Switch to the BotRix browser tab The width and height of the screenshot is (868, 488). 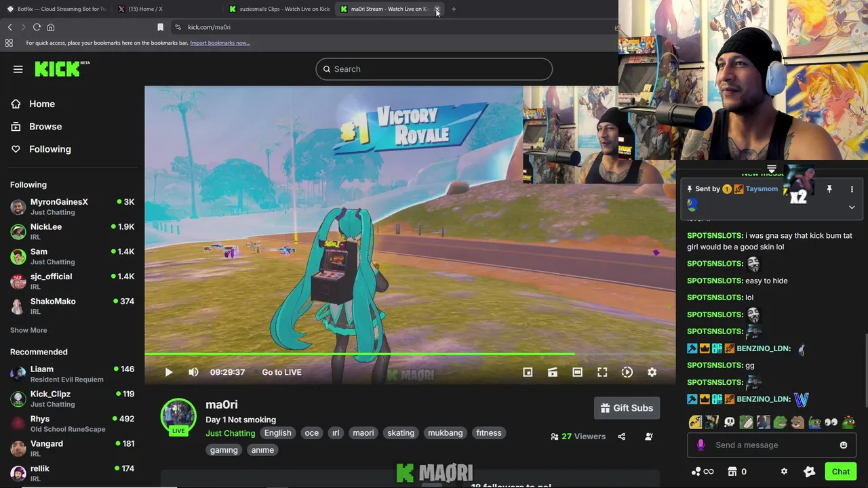tap(56, 9)
